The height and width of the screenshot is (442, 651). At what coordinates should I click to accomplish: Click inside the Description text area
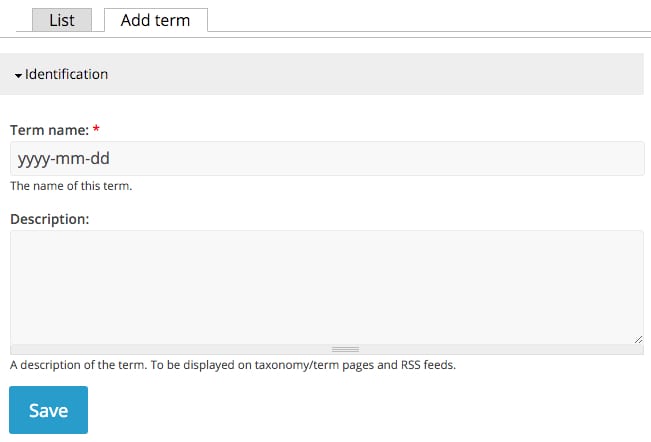327,287
